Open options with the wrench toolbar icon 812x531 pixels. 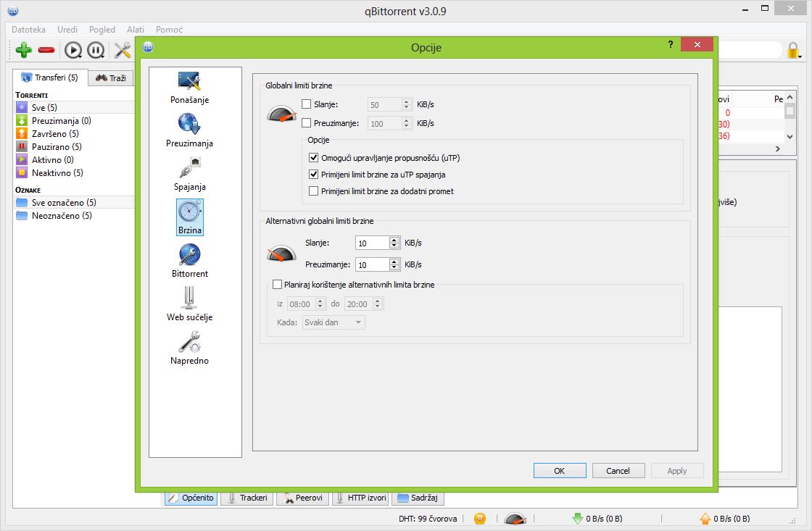123,50
